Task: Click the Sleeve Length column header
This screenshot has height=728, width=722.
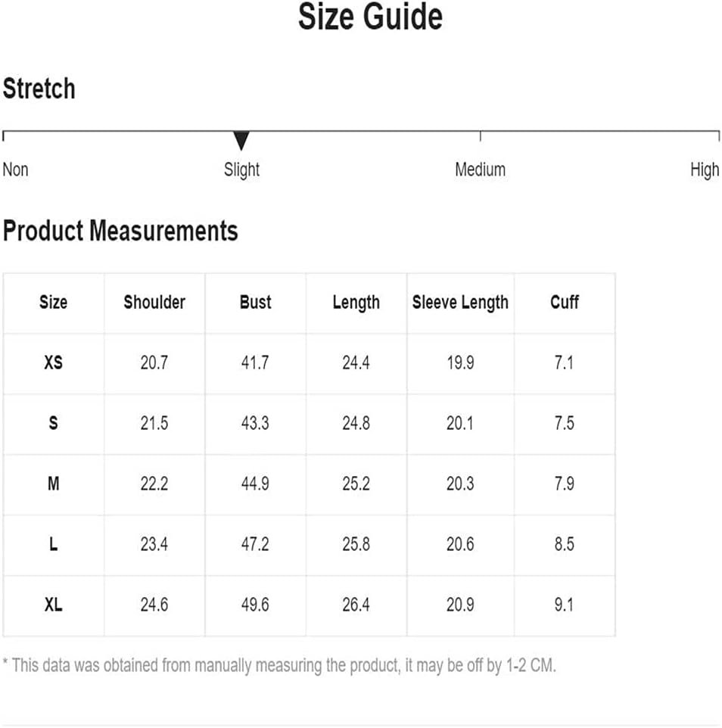Action: [x=460, y=303]
